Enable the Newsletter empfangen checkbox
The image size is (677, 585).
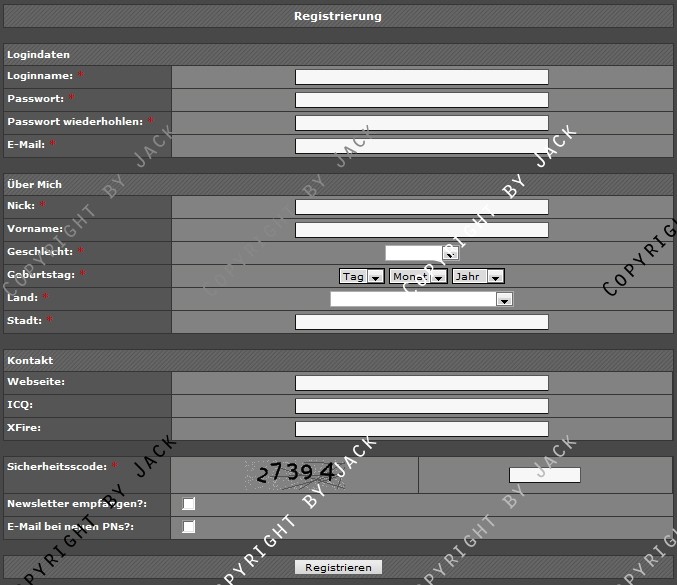coord(189,504)
